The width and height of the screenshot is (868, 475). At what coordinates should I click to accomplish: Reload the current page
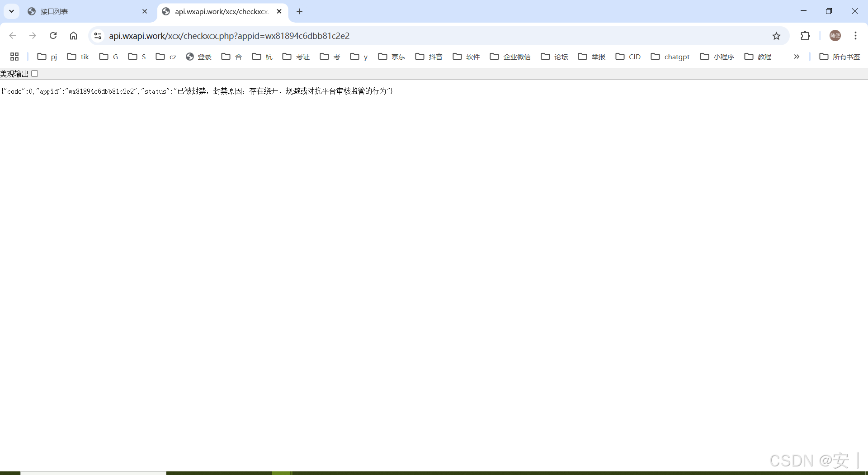(x=53, y=36)
